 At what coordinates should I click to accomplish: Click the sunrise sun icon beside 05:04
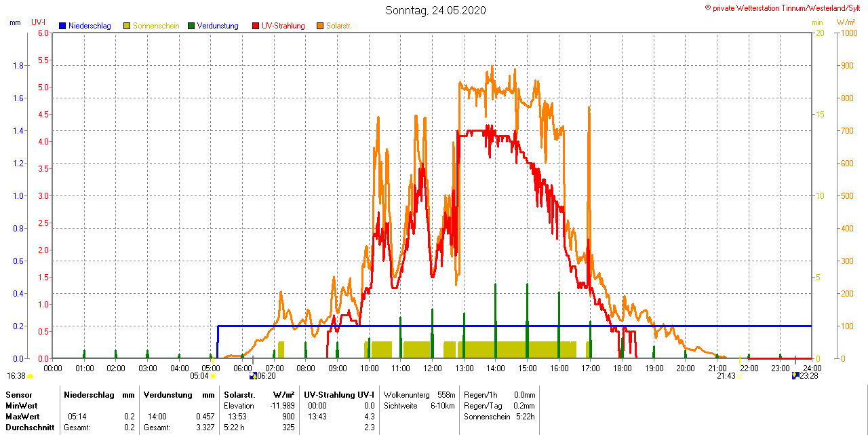[213, 376]
